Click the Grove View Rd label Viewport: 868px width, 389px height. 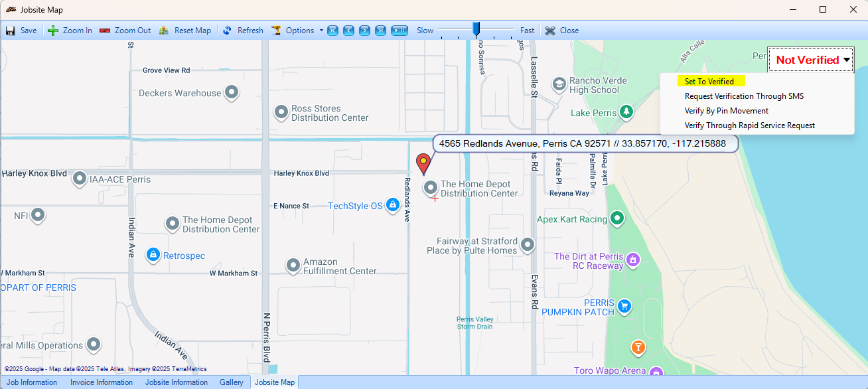(167, 70)
